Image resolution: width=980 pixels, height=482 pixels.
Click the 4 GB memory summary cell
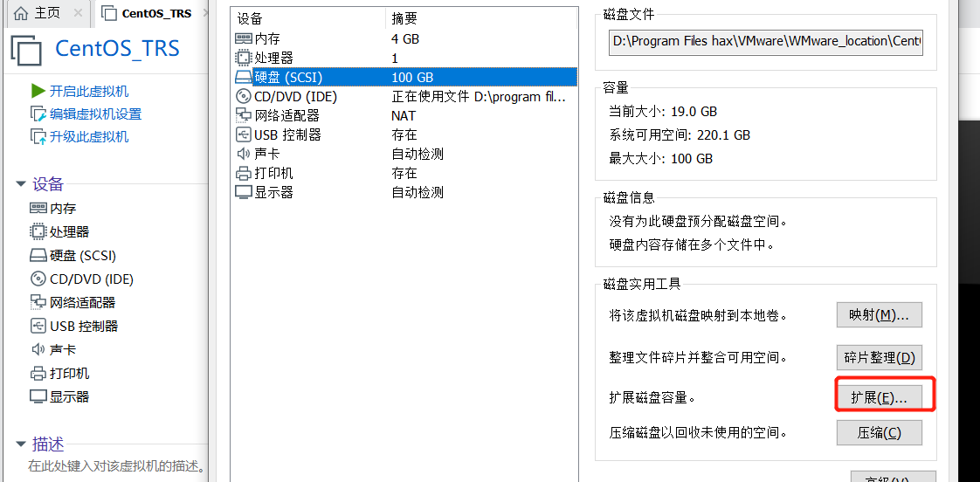405,38
